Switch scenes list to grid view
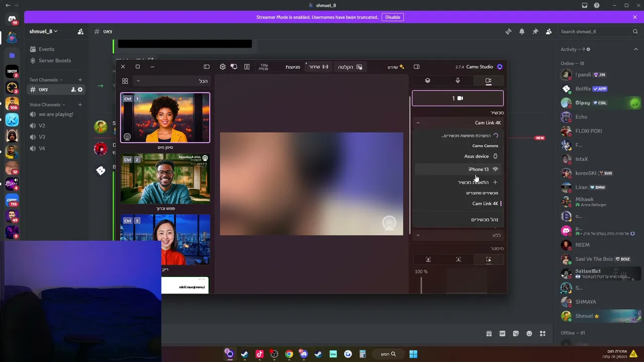644x362 pixels. [x=125, y=81]
